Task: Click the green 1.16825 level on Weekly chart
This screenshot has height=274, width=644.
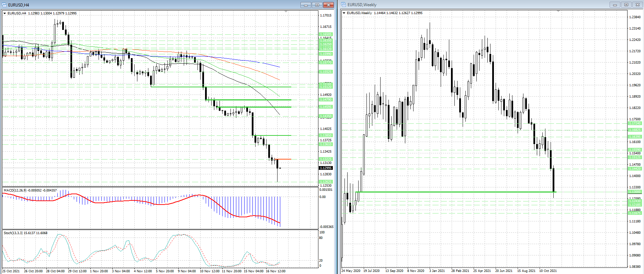Action: [x=635, y=130]
